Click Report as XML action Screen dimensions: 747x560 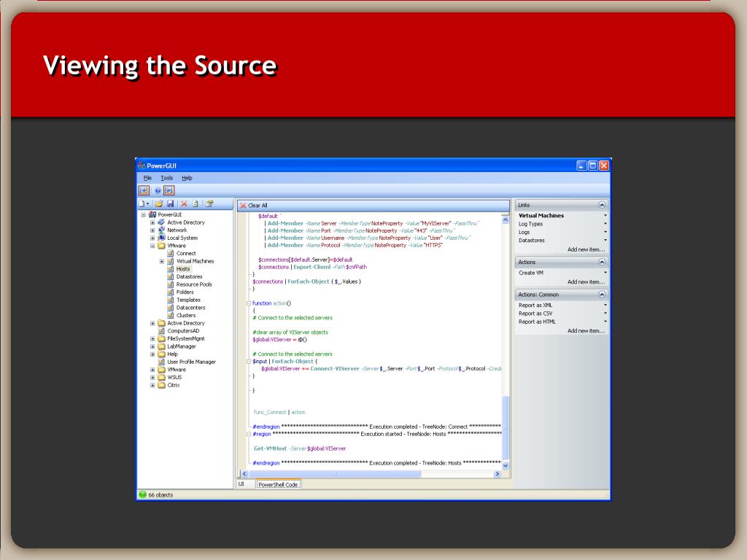coord(535,306)
